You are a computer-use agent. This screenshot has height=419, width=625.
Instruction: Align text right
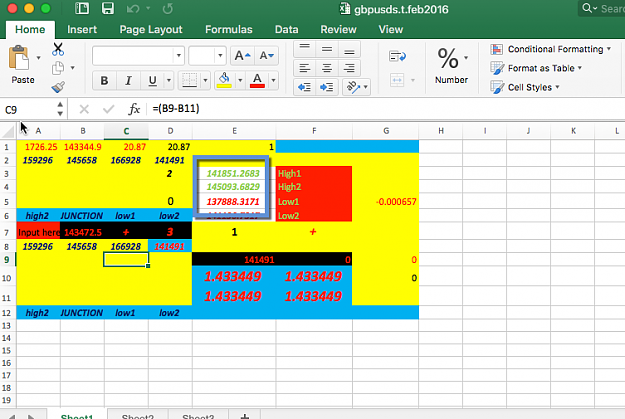coord(349,68)
